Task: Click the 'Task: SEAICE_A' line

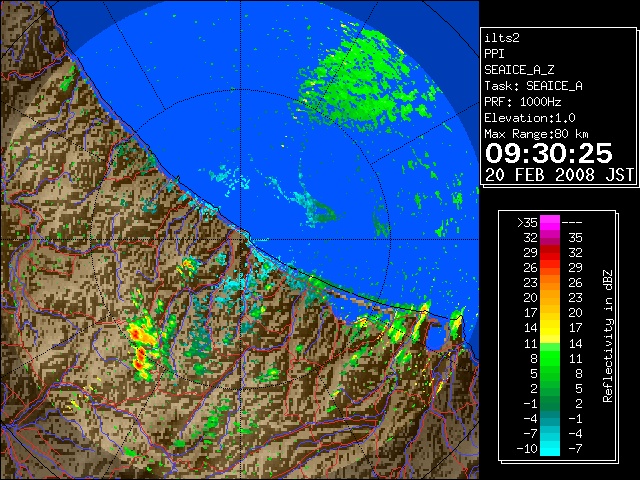Action: pos(533,86)
